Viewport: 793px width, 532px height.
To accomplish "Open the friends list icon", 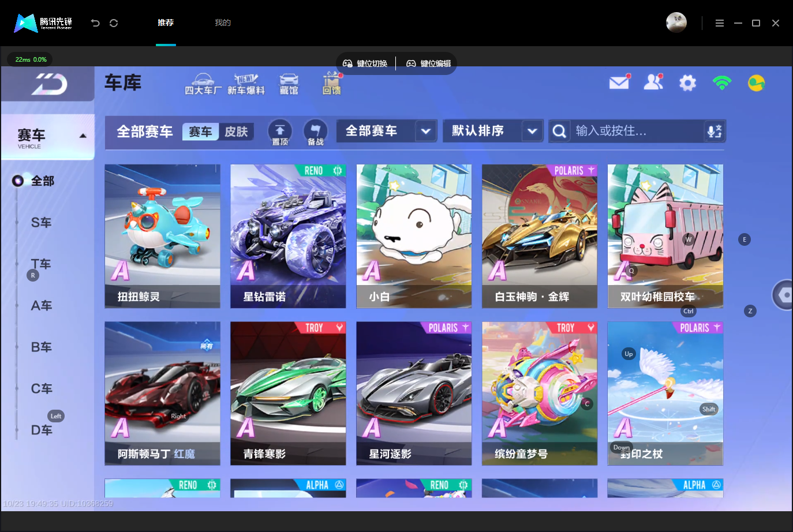I will click(653, 83).
